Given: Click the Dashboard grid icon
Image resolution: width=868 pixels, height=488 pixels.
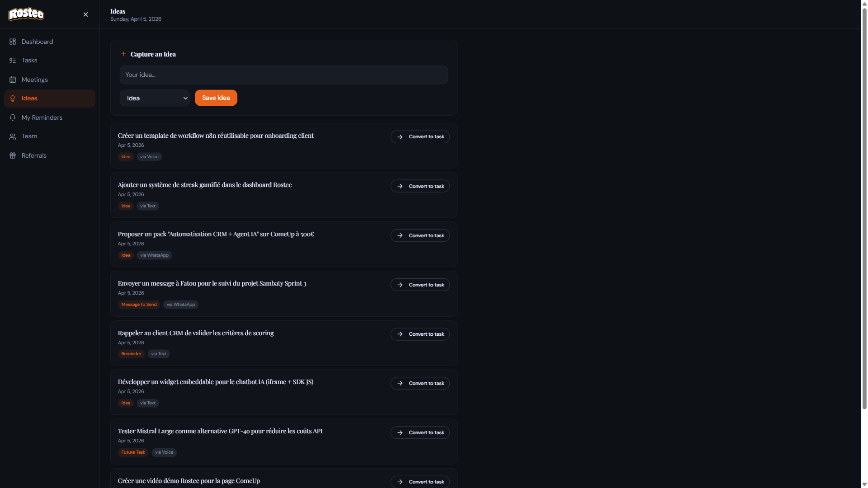Looking at the screenshot, I should pyautogui.click(x=13, y=42).
